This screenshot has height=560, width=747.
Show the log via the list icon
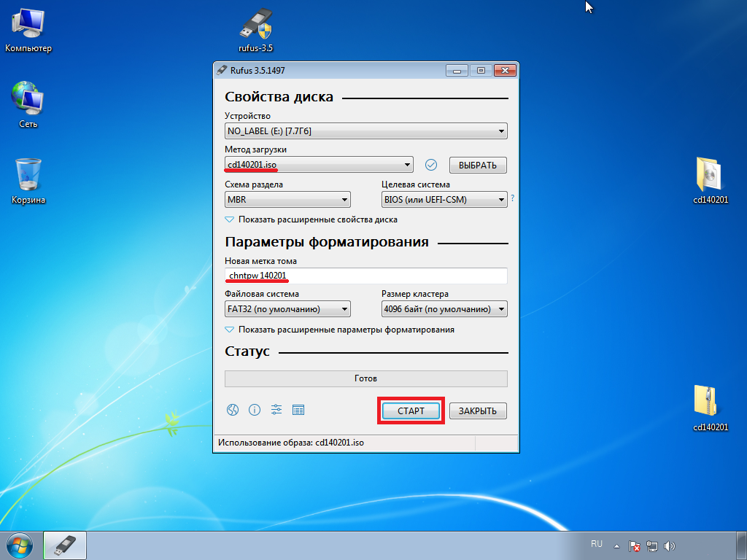298,410
